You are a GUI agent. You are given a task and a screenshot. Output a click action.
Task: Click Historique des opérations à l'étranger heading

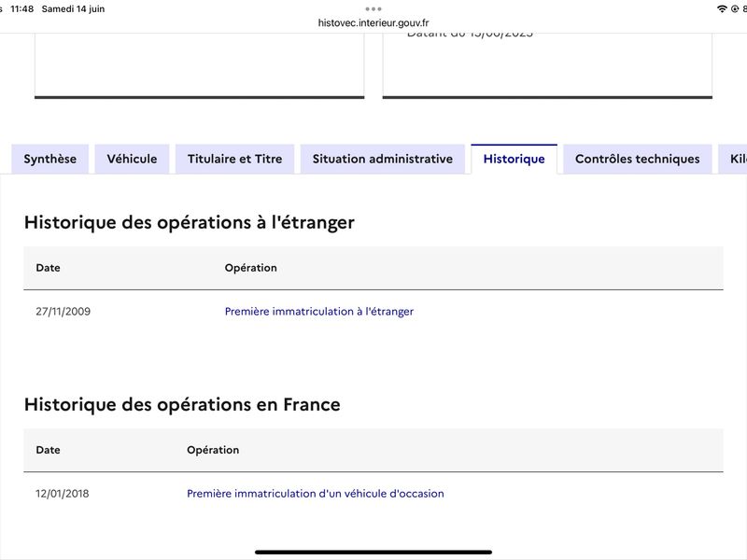coord(190,222)
